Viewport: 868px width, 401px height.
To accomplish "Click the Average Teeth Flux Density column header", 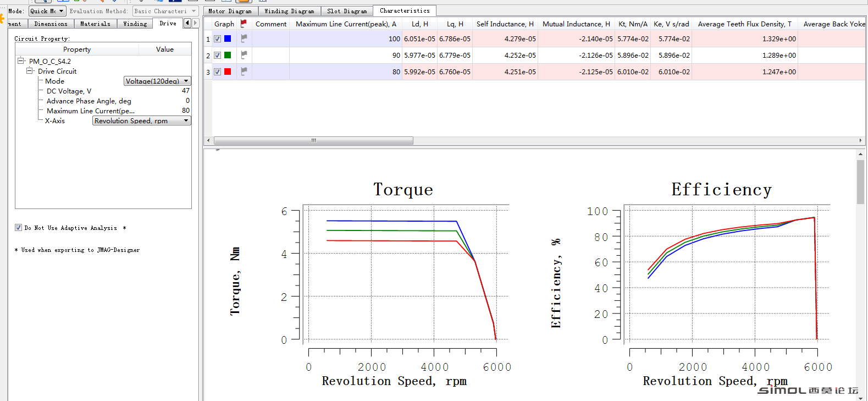I will pyautogui.click(x=745, y=24).
